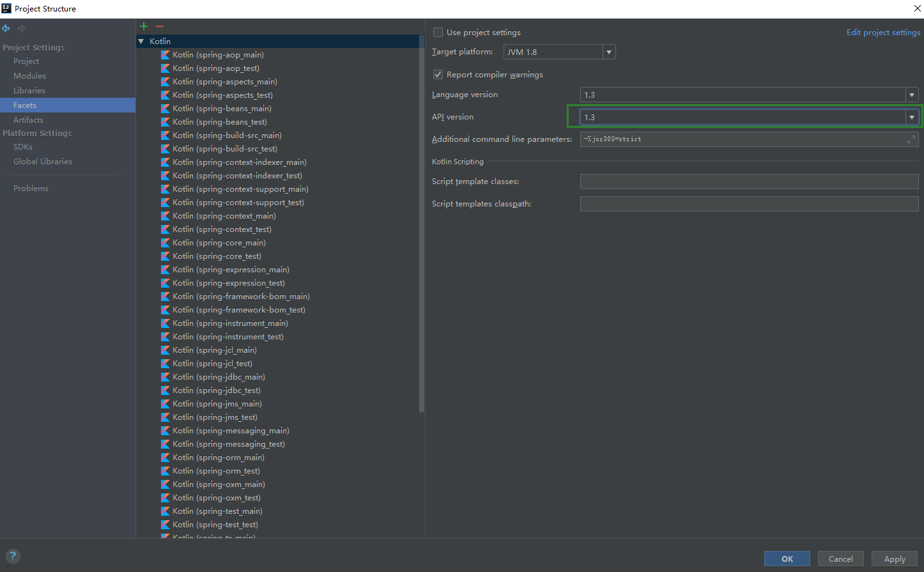The width and height of the screenshot is (924, 572).
Task: Click the IntelliJ logo in the title bar
Action: [x=6, y=8]
